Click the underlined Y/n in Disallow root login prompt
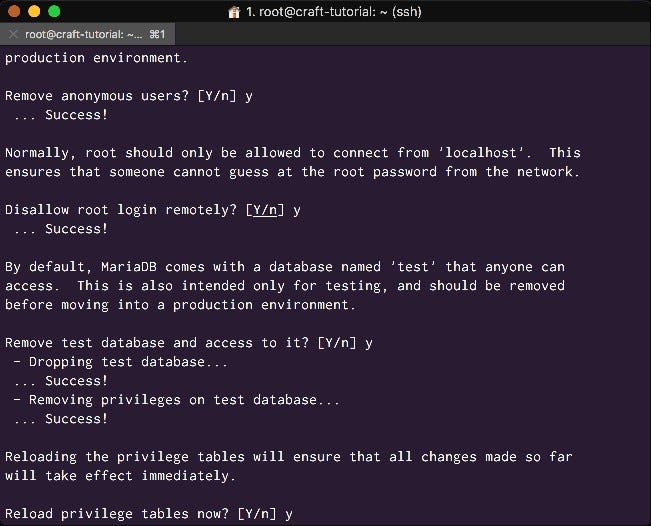Viewport: 651px width, 526px height. click(x=265, y=210)
